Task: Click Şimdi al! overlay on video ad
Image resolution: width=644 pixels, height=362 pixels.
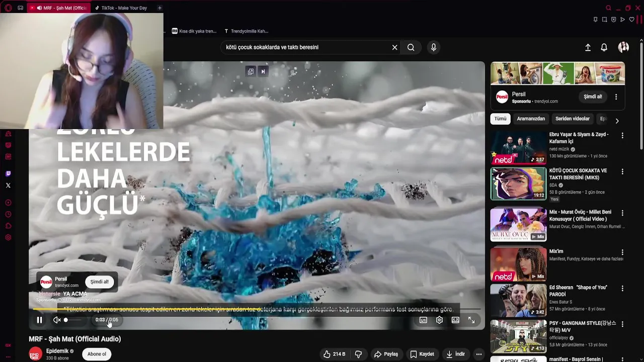Action: click(99, 282)
